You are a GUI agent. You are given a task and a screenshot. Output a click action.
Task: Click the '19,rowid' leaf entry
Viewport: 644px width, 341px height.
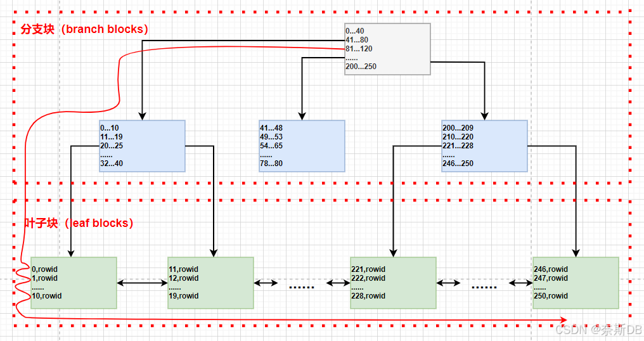184,296
